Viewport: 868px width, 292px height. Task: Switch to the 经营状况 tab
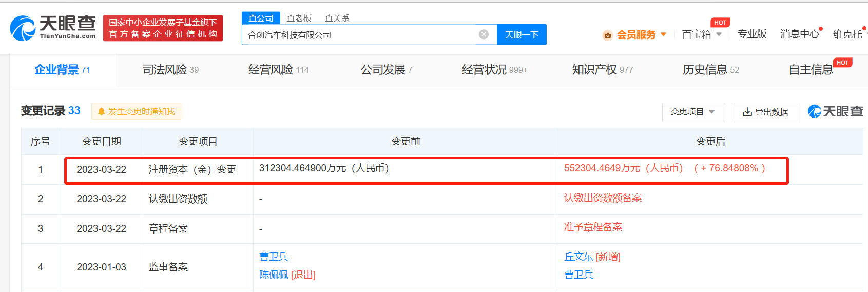coord(495,70)
